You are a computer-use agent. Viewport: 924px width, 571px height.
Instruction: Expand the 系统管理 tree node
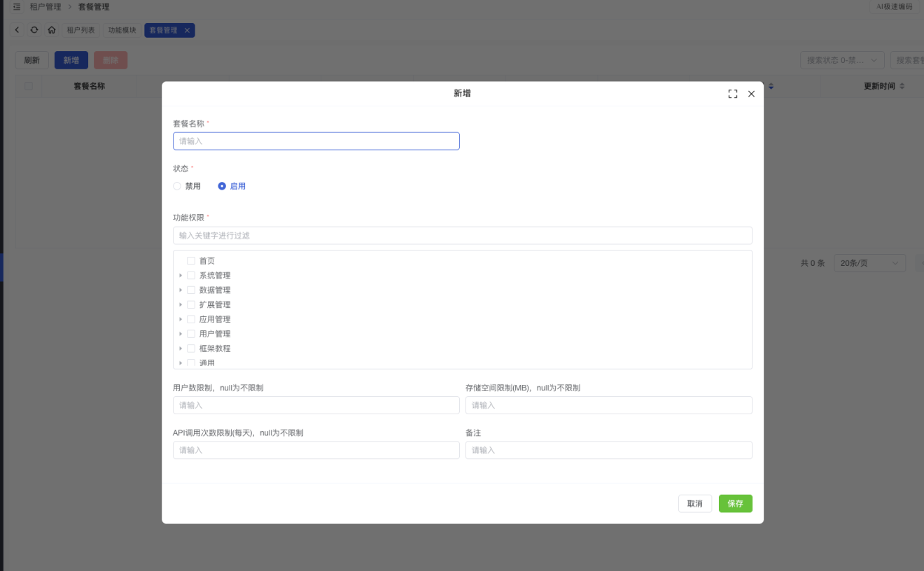[181, 276]
